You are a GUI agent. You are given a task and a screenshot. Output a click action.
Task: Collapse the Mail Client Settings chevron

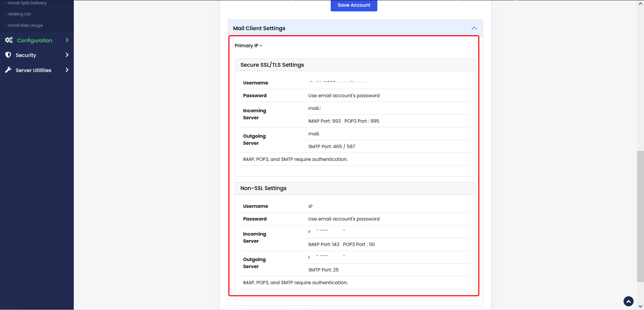click(474, 28)
